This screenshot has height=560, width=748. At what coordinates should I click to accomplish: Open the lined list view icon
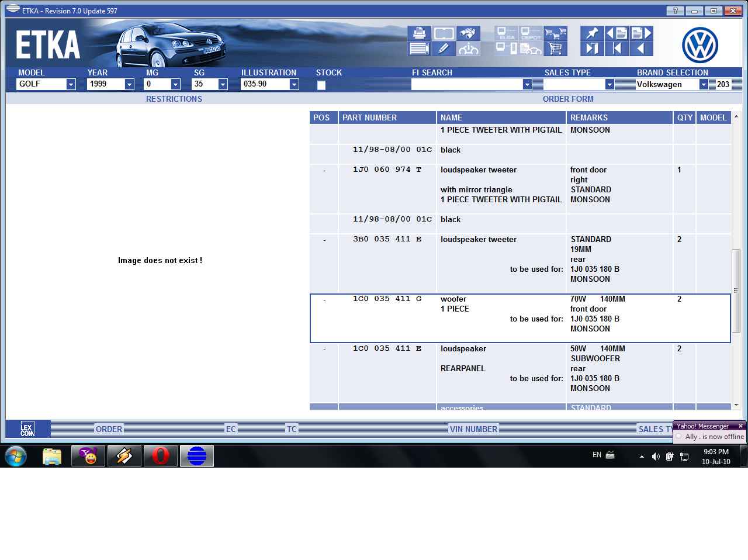tap(419, 49)
